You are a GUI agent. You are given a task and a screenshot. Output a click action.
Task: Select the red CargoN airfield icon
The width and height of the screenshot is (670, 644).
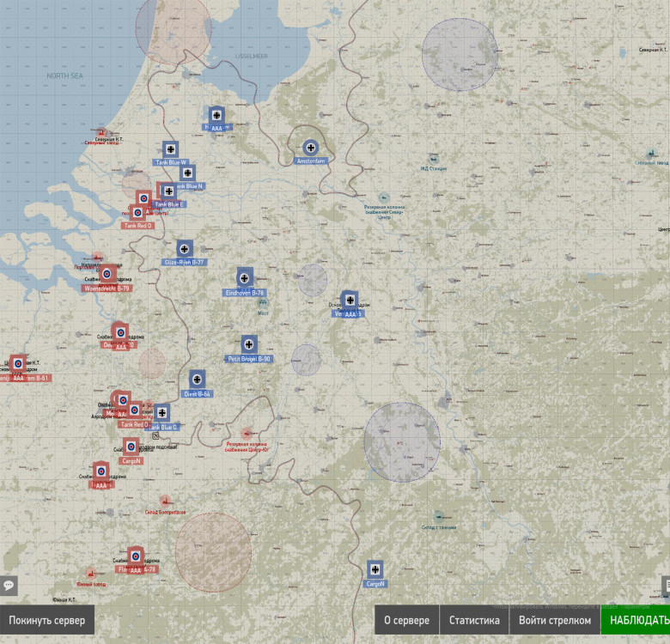131,447
